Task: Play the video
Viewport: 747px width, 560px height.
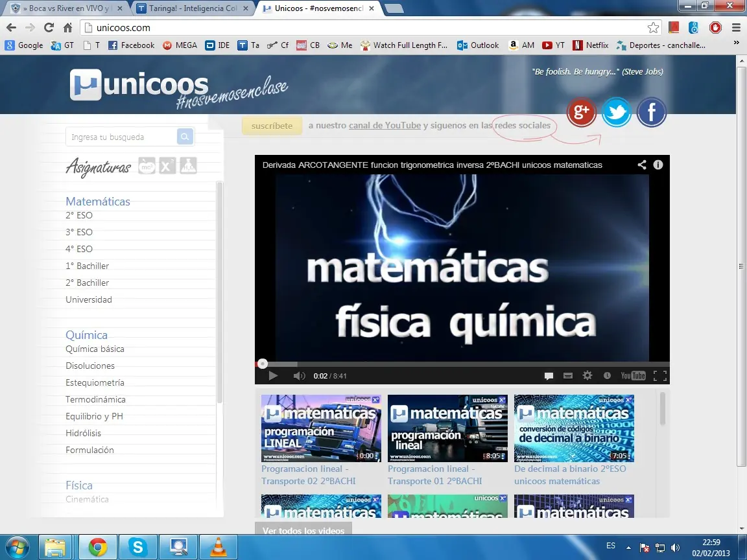Action: 273,376
